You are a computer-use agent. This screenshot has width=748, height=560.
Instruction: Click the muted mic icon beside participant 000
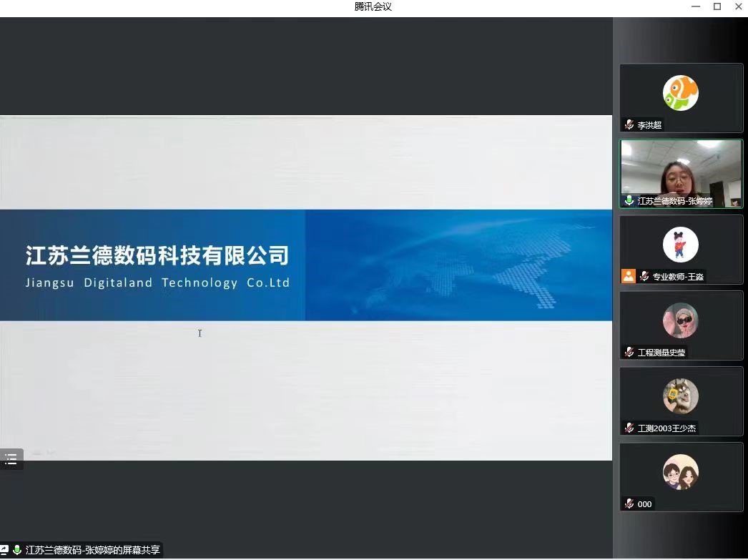coord(629,503)
